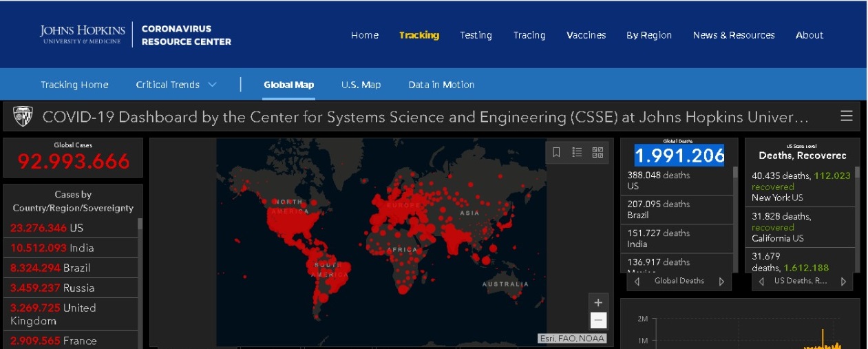868x349 pixels.
Task: Open the dashboard hamburger menu
Action: [847, 116]
